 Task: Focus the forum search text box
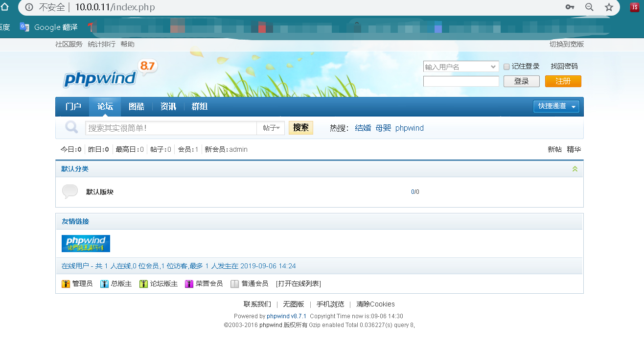click(x=171, y=128)
